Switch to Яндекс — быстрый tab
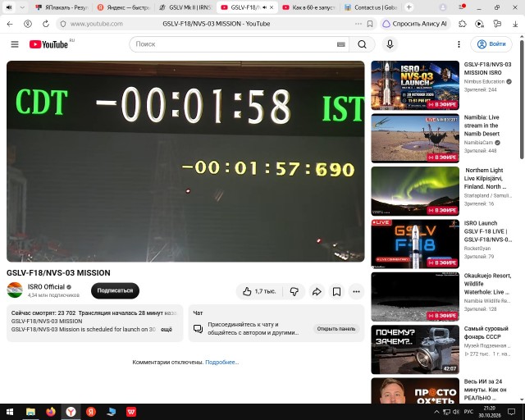Image resolution: width=525 pixels, height=420 pixels. (123, 7)
